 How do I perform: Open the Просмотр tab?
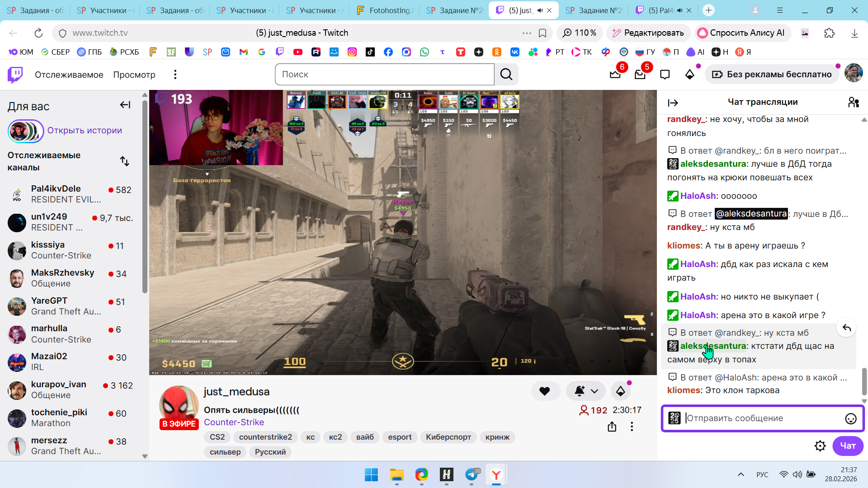[134, 75]
